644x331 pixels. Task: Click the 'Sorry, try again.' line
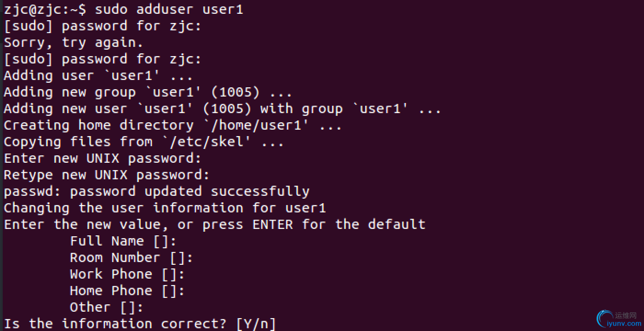[x=74, y=43]
